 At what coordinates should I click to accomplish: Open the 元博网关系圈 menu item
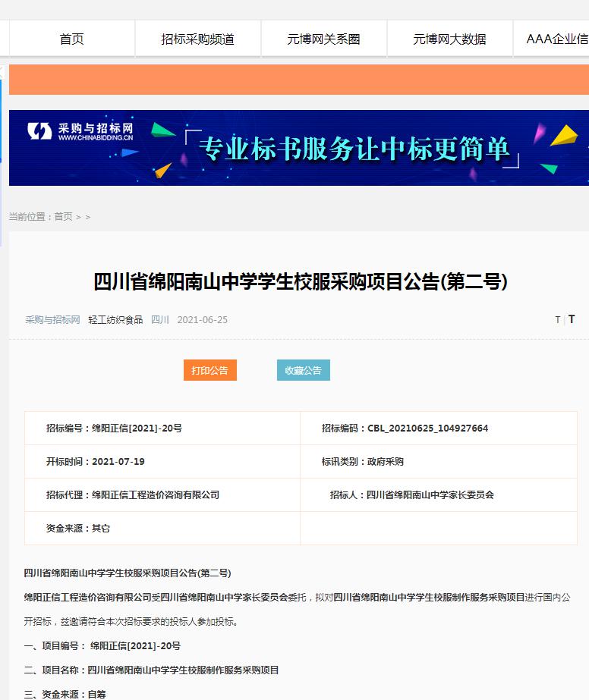[x=323, y=39]
